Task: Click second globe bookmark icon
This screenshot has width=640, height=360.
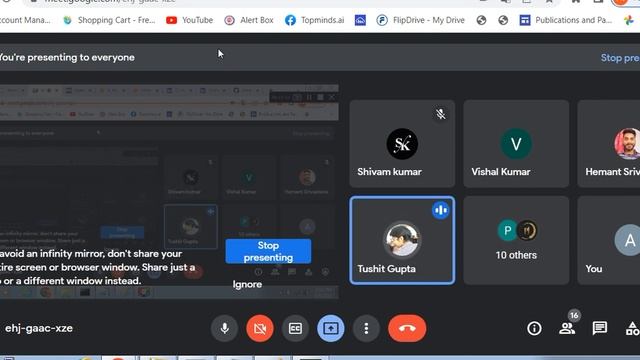Action: point(503,20)
